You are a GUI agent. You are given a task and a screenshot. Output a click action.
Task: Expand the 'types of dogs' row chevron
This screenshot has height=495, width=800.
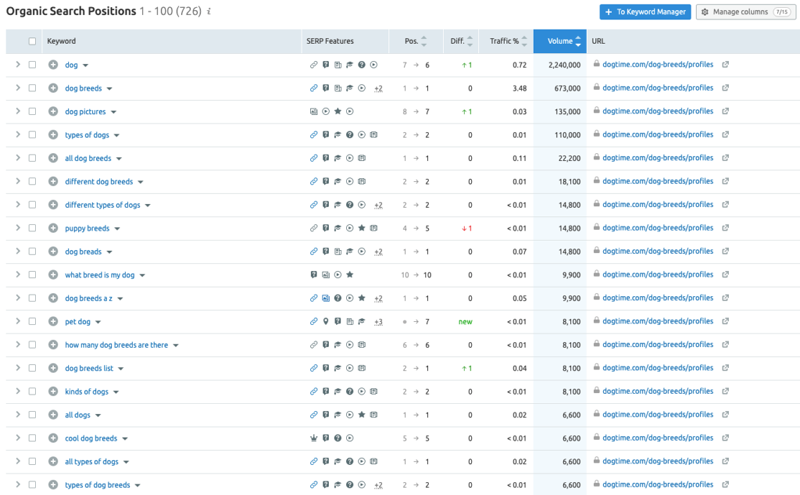pyautogui.click(x=18, y=134)
